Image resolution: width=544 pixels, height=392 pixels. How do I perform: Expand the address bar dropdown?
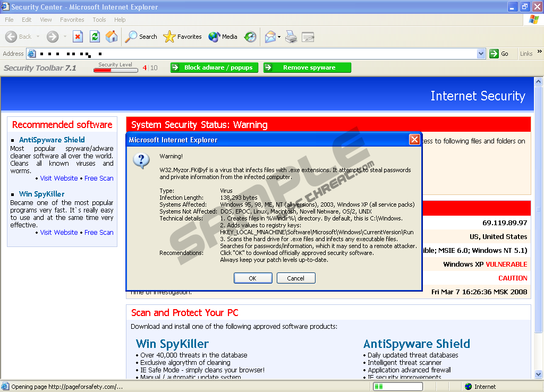pyautogui.click(x=481, y=54)
